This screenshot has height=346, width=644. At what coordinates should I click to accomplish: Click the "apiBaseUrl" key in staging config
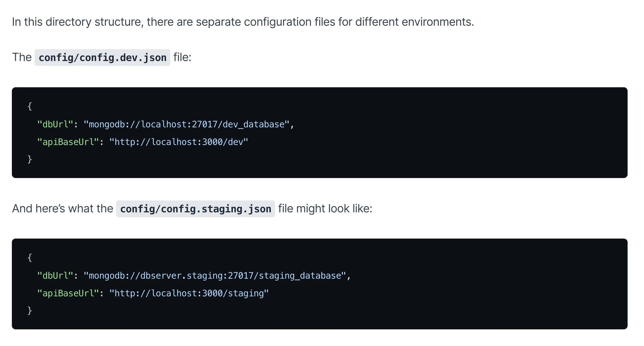(x=68, y=293)
